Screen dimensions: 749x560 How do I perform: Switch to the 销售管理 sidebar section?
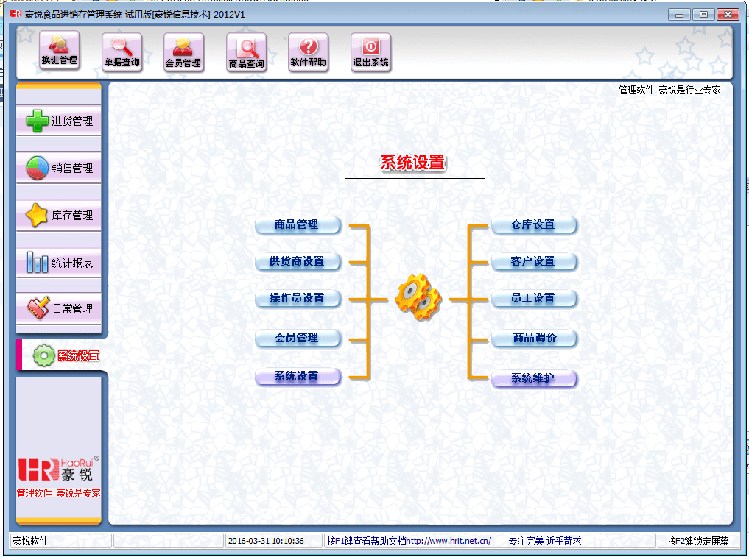point(59,169)
